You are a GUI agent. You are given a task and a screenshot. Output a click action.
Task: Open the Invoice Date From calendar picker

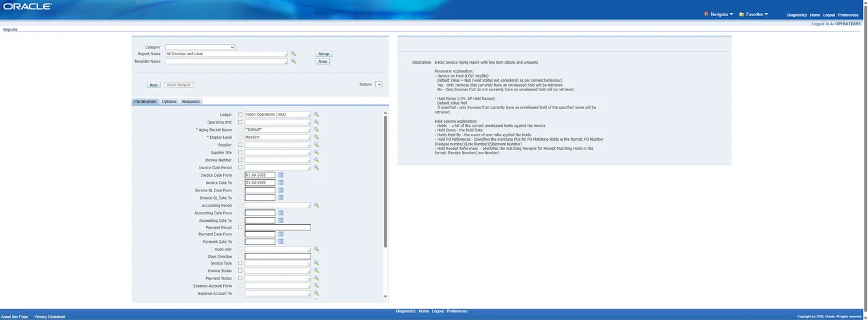(x=281, y=175)
